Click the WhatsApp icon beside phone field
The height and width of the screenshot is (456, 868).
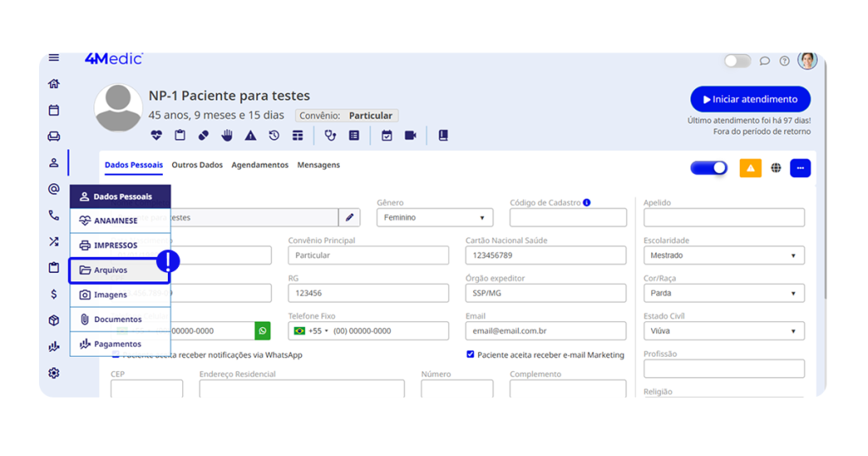pos(263,331)
